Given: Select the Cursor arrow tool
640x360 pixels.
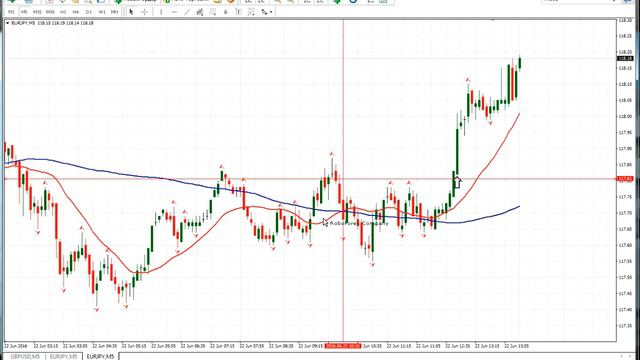Looking at the screenshot, I should coord(131,12).
